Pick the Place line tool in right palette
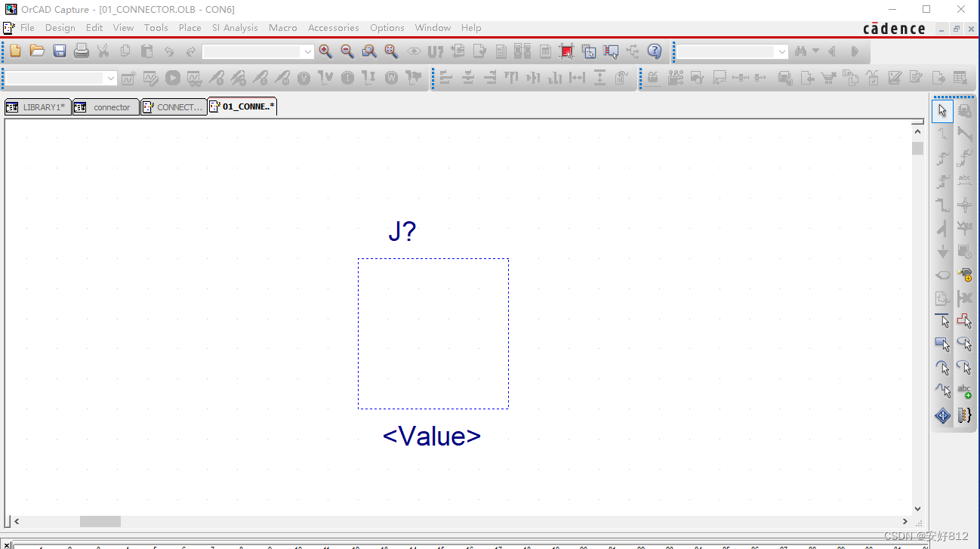The width and height of the screenshot is (980, 549). coord(942,321)
